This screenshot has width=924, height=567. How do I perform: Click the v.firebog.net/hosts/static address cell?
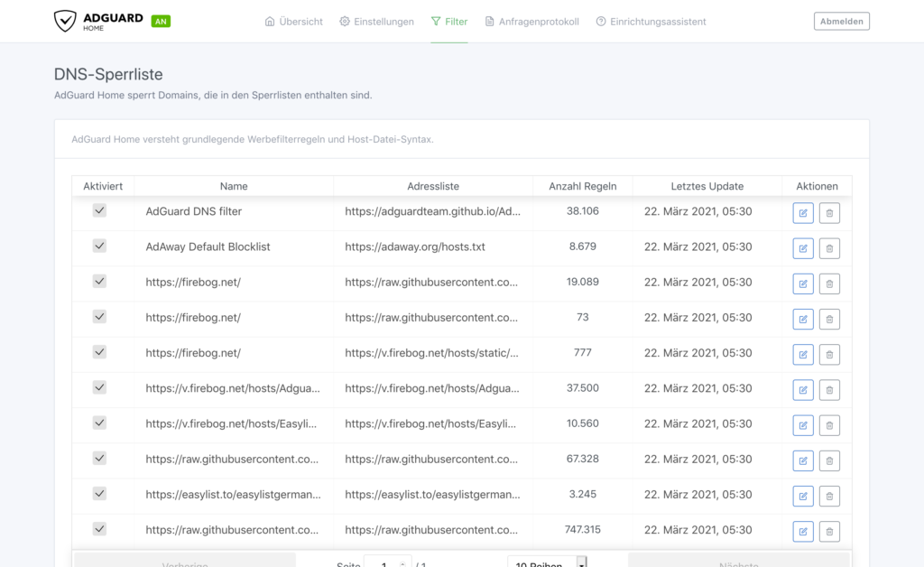(x=431, y=353)
